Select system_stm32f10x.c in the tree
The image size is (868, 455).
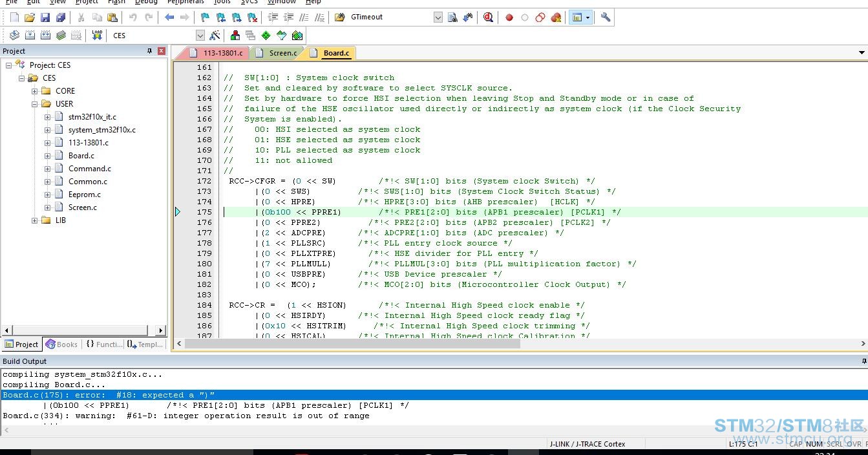[x=101, y=130]
